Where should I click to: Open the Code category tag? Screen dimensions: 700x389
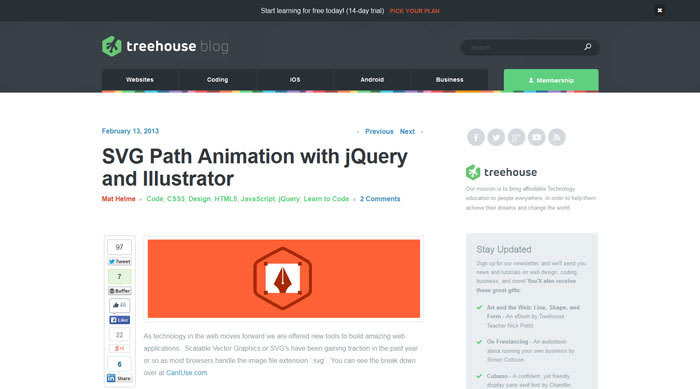pyautogui.click(x=155, y=199)
